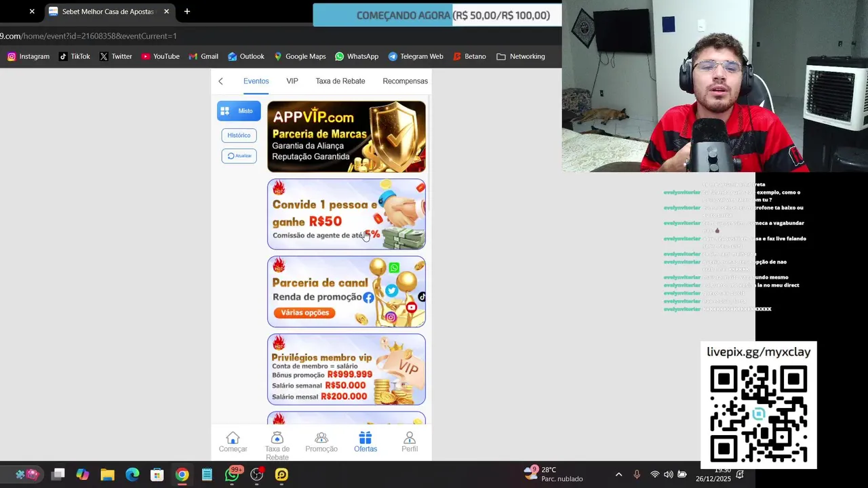Open the Instagram bookmark
The height and width of the screenshot is (488, 868).
pos(28,56)
